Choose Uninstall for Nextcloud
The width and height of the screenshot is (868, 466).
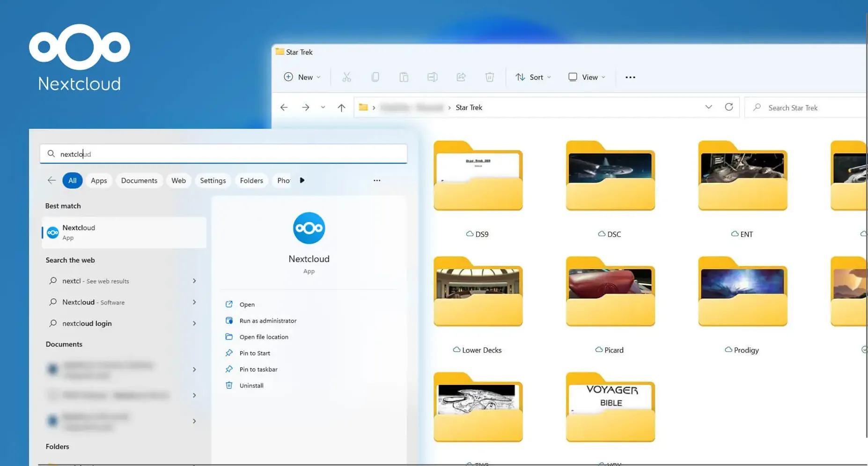tap(251, 385)
